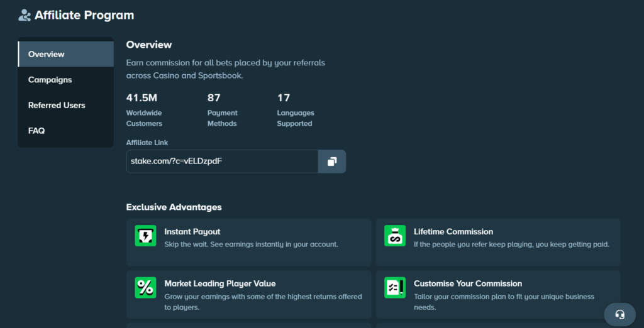Click the Affiliate Program page title
644x328 pixels.
click(84, 15)
